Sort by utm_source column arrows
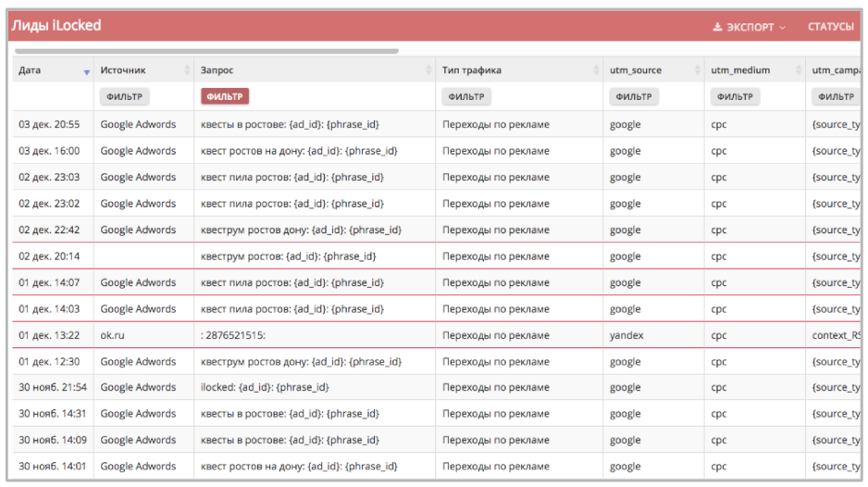 pos(698,69)
